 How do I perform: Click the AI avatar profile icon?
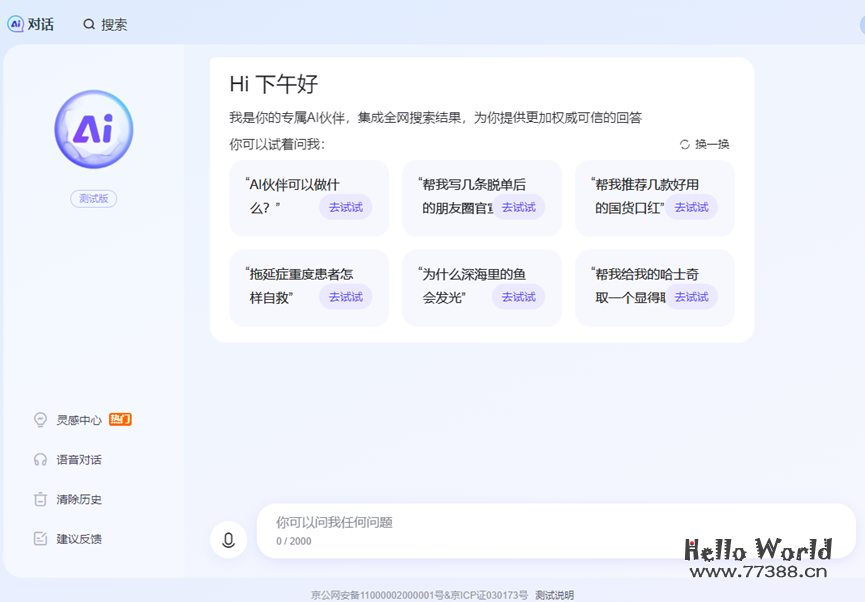(93, 129)
